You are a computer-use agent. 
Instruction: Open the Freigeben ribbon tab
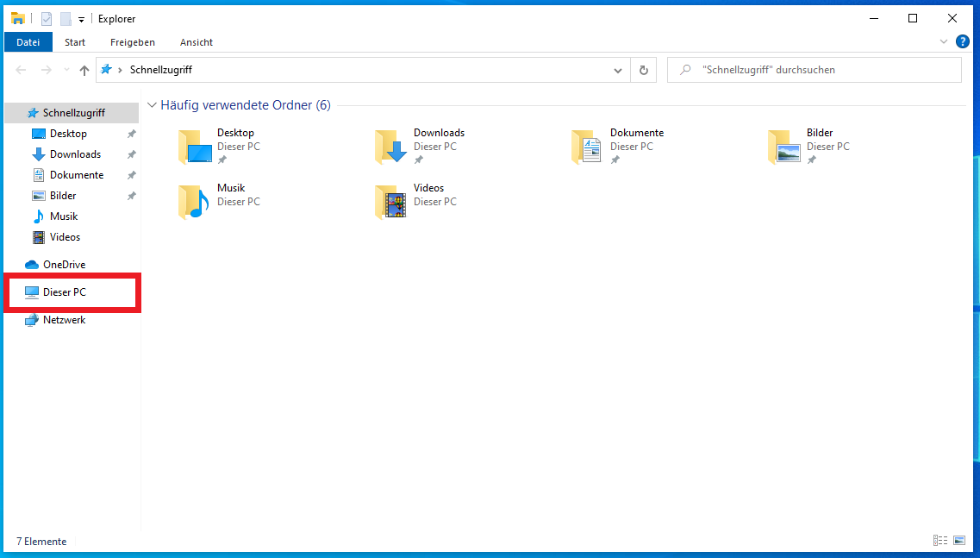click(133, 42)
